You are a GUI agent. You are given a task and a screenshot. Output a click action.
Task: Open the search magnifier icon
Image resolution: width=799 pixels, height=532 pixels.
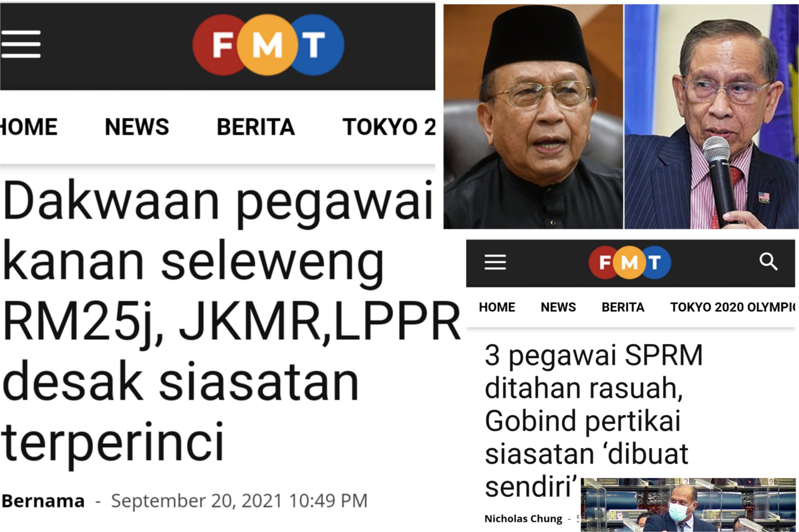click(768, 262)
